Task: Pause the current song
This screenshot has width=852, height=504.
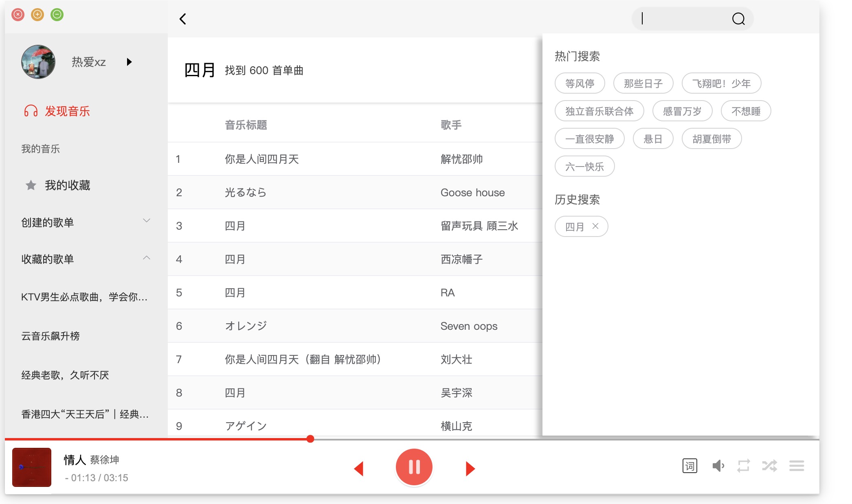Action: tap(414, 467)
